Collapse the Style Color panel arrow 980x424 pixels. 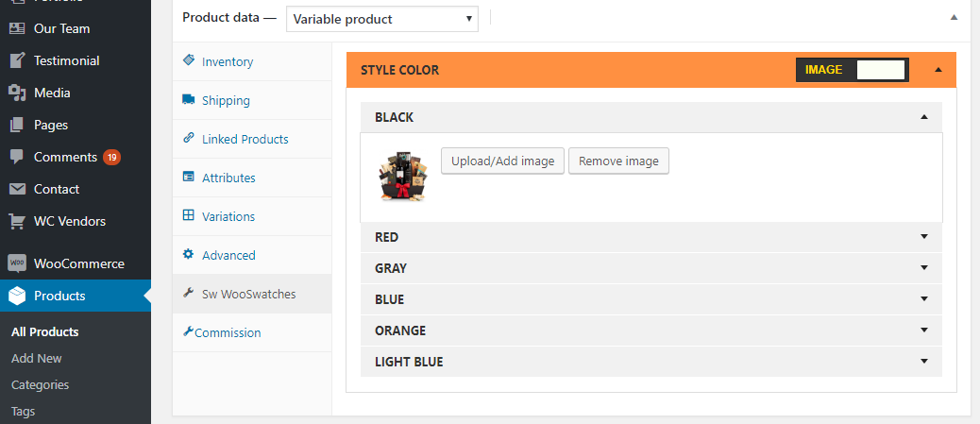(938, 70)
